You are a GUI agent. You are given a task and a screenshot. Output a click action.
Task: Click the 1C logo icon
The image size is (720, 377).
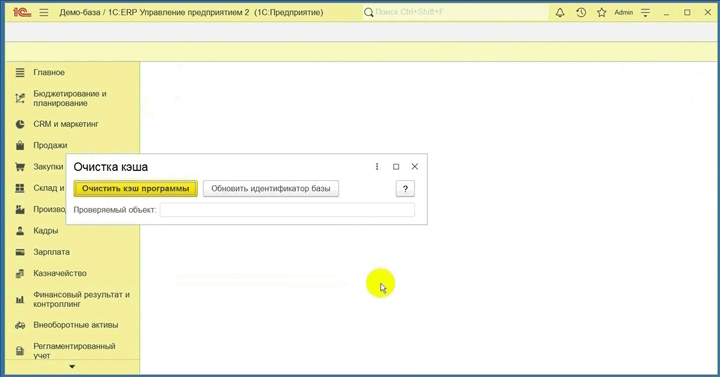coord(22,12)
